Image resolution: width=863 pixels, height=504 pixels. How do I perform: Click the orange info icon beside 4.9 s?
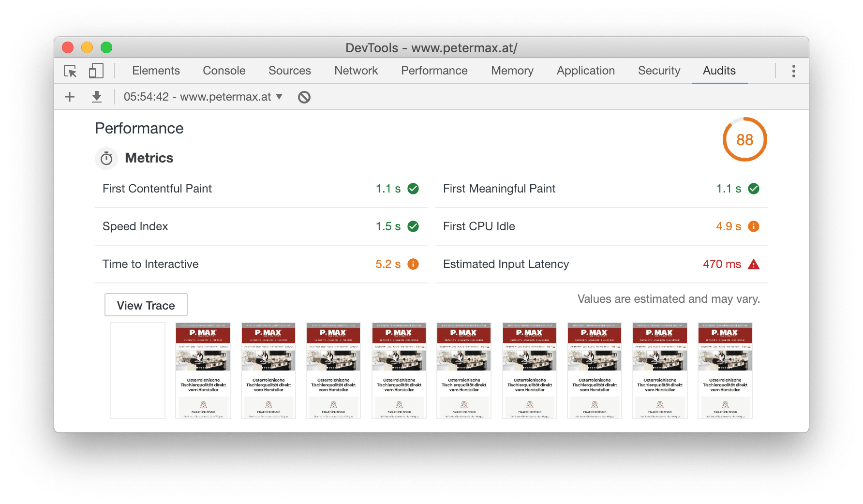coord(753,226)
